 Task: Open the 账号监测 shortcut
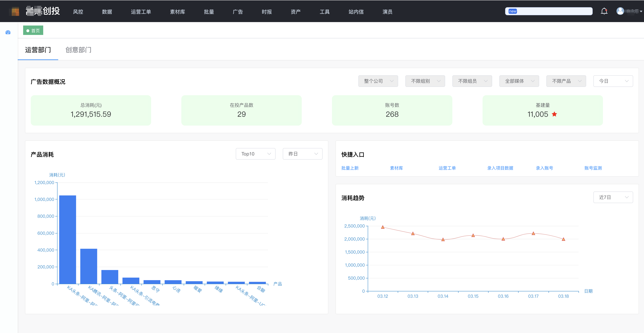click(x=593, y=168)
